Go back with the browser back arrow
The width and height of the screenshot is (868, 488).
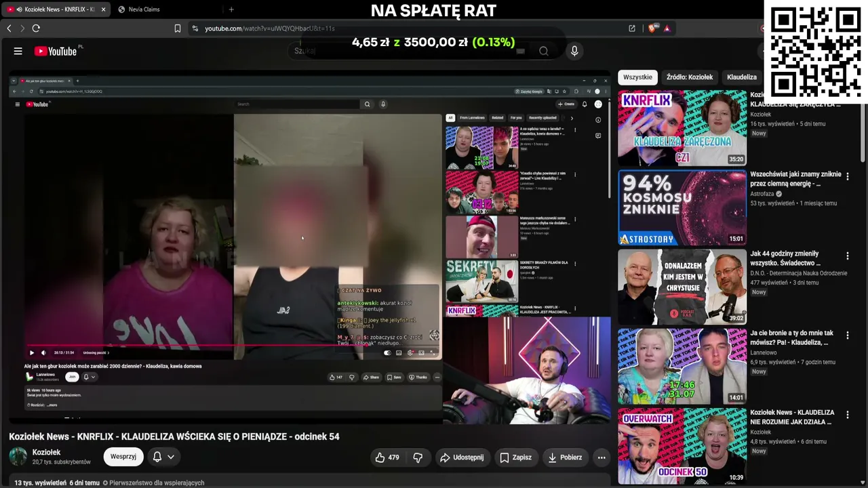pyautogui.click(x=9, y=28)
